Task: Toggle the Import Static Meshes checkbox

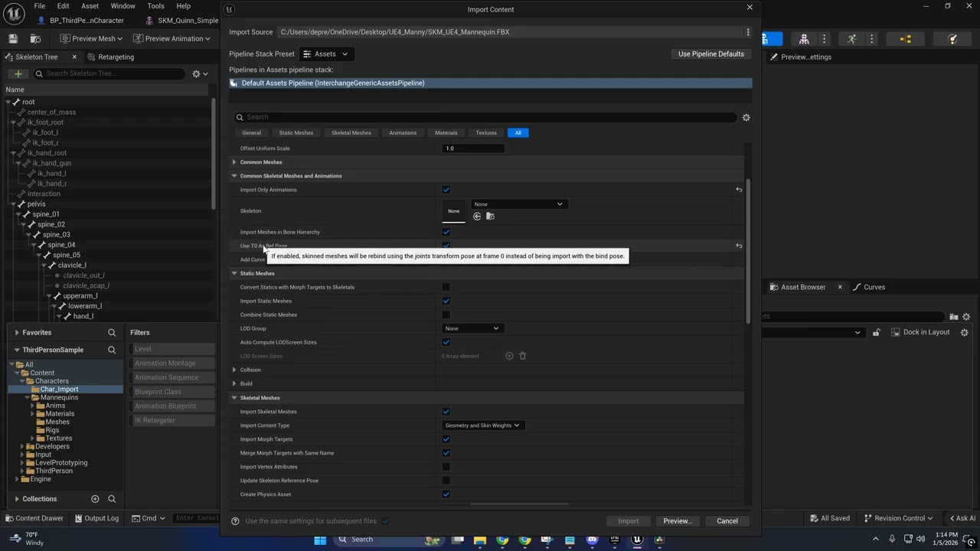Action: (x=446, y=301)
